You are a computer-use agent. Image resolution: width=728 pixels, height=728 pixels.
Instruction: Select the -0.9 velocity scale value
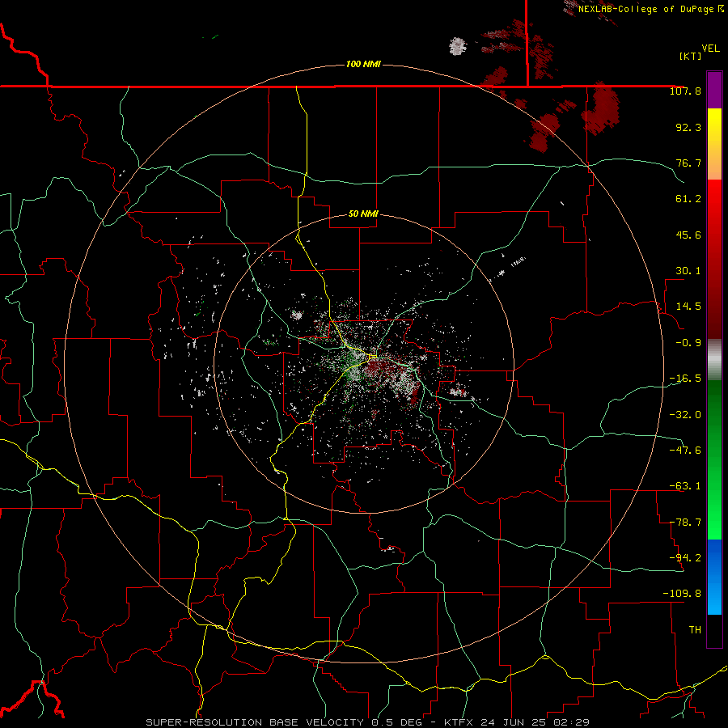(x=688, y=343)
